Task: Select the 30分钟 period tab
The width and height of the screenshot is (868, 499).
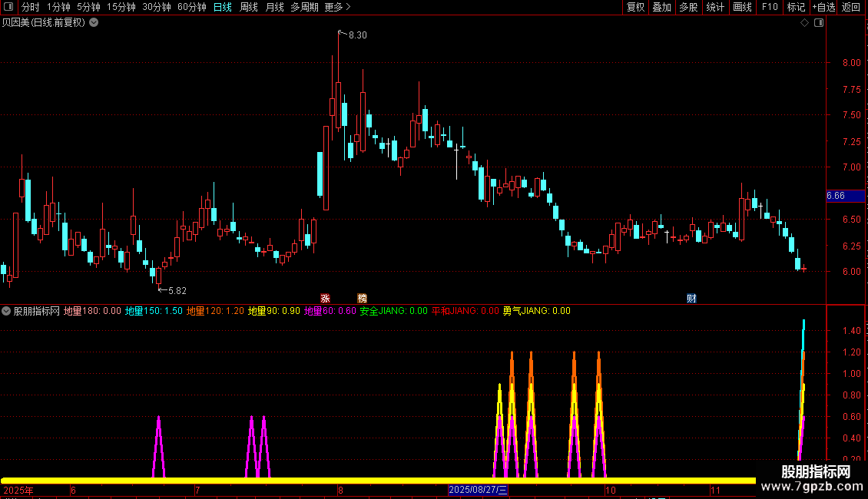Action: coord(157,7)
